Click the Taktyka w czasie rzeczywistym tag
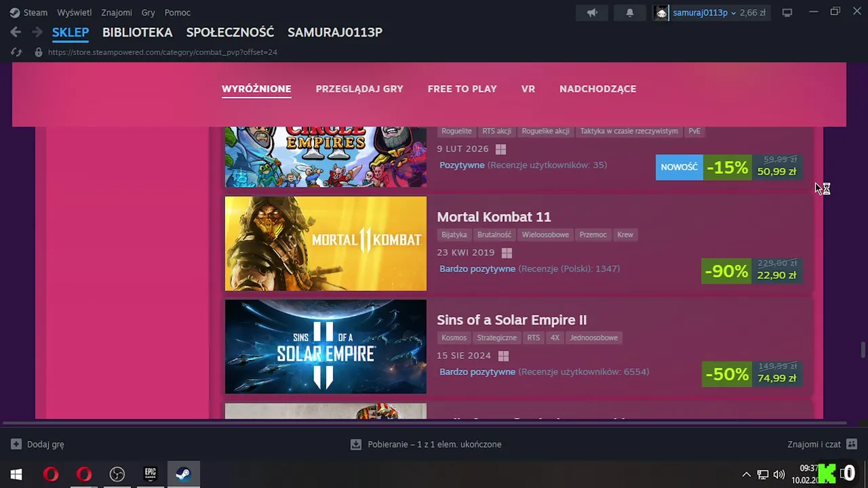The height and width of the screenshot is (488, 868). click(629, 131)
